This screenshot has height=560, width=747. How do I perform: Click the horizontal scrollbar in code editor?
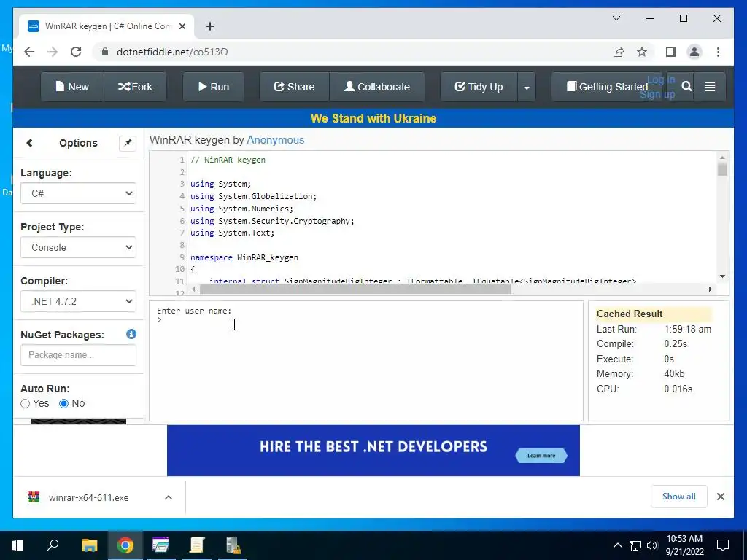point(355,289)
